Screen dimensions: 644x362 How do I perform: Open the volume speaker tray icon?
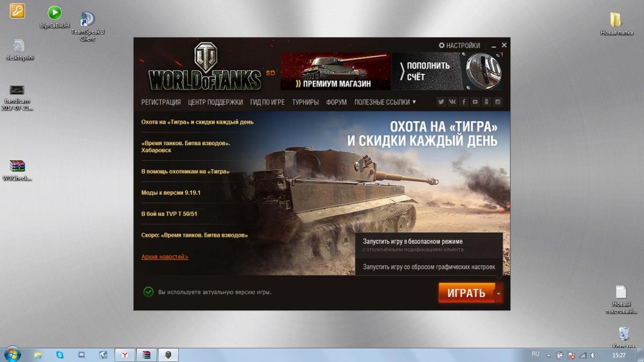pos(594,355)
